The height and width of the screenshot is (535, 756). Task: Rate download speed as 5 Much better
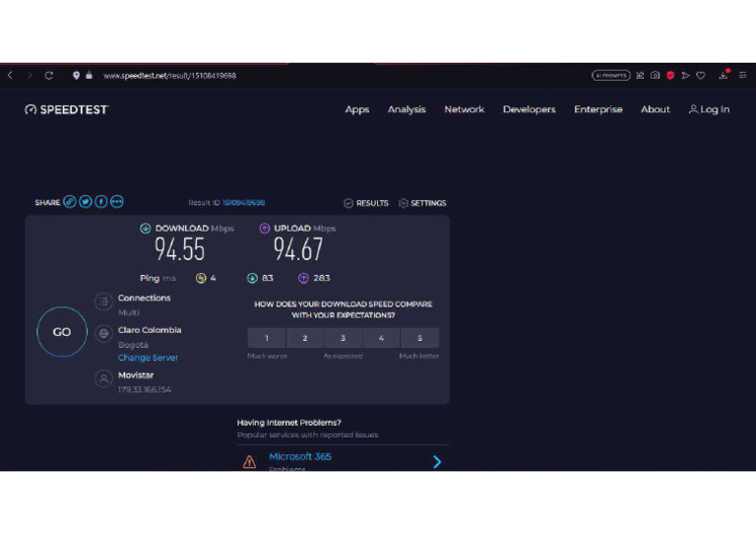419,338
